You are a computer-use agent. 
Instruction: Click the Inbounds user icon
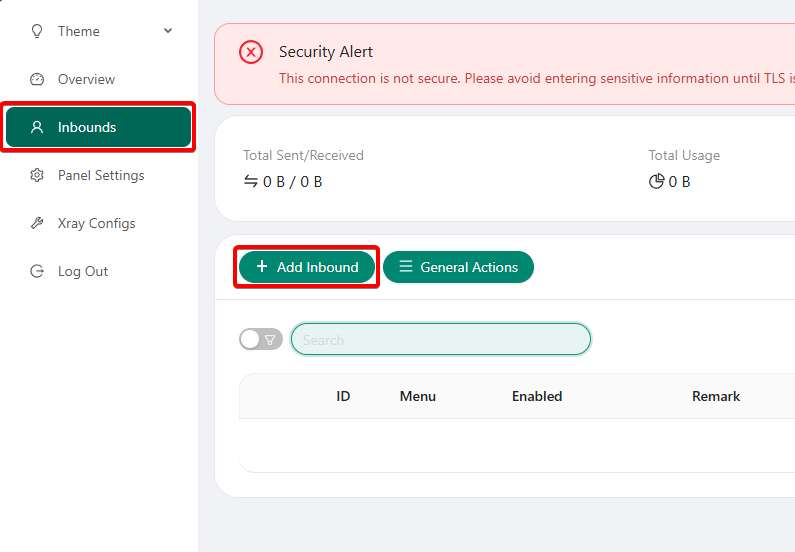37,127
